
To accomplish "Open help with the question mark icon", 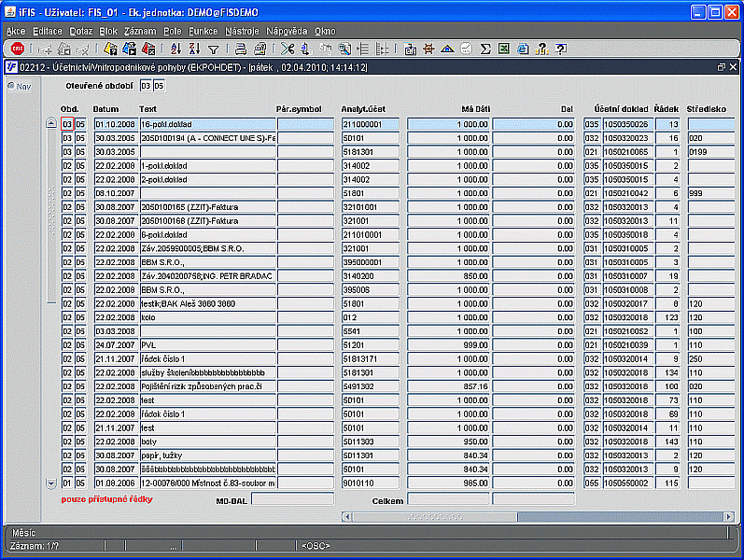I will pyautogui.click(x=560, y=49).
